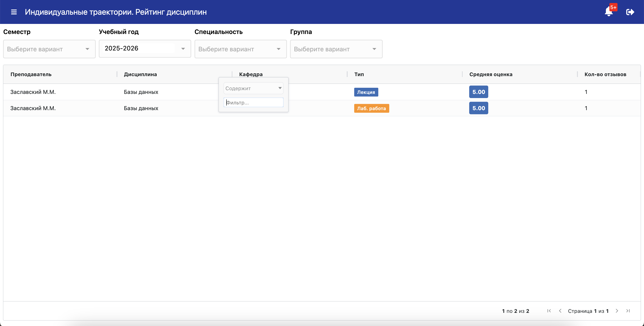Image resolution: width=644 pixels, height=326 pixels.
Task: Sort by Дисциплина column header
Action: click(140, 74)
